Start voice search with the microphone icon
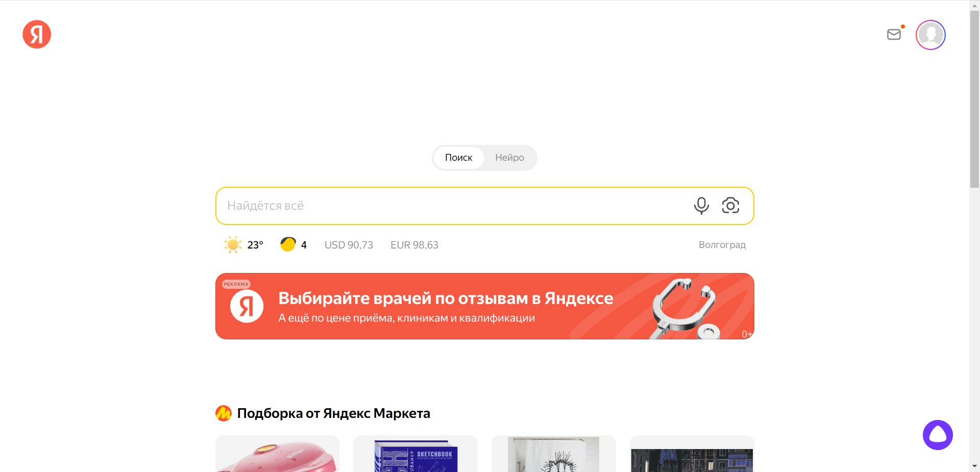This screenshot has height=472, width=980. point(701,206)
